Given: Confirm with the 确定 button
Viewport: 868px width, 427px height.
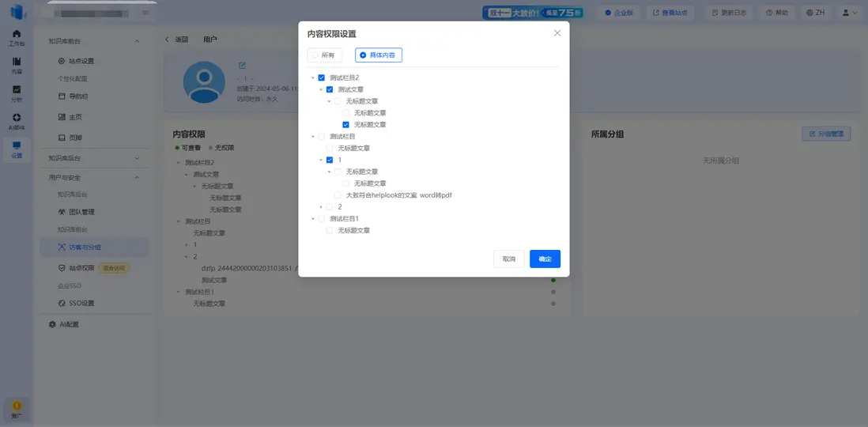Looking at the screenshot, I should coord(545,259).
